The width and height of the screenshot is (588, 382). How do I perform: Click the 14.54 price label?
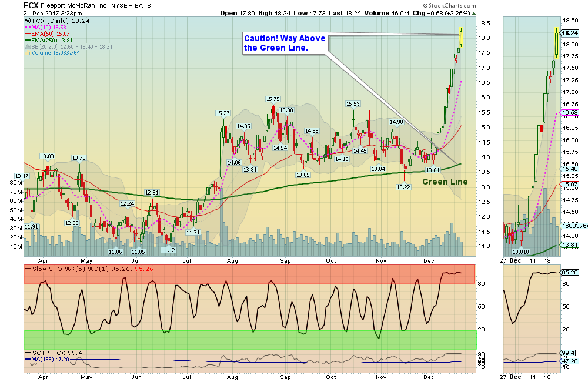pyautogui.click(x=280, y=148)
